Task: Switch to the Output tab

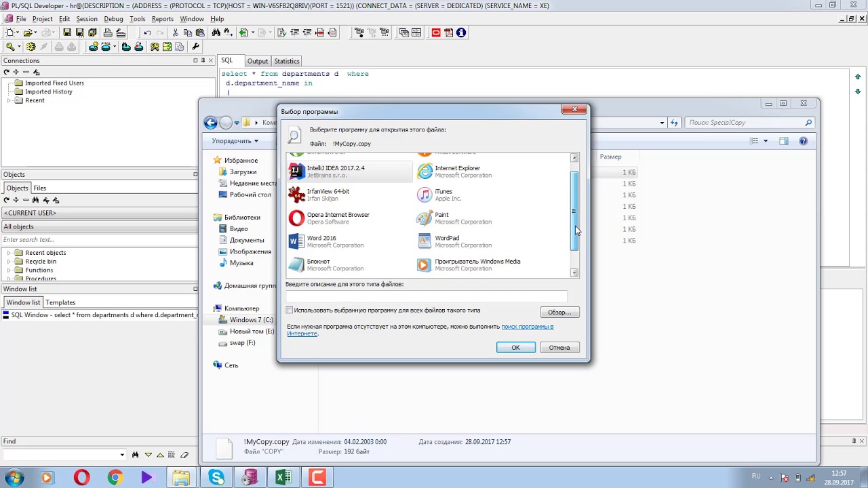Action: point(257,61)
